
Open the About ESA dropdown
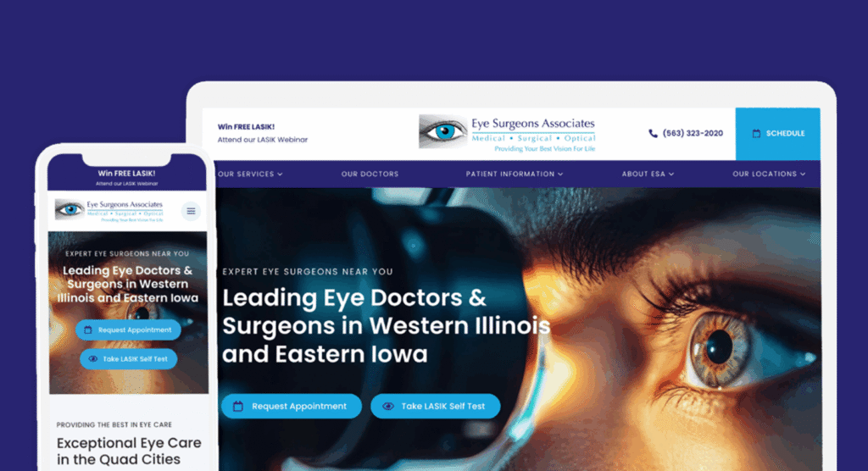pos(648,174)
